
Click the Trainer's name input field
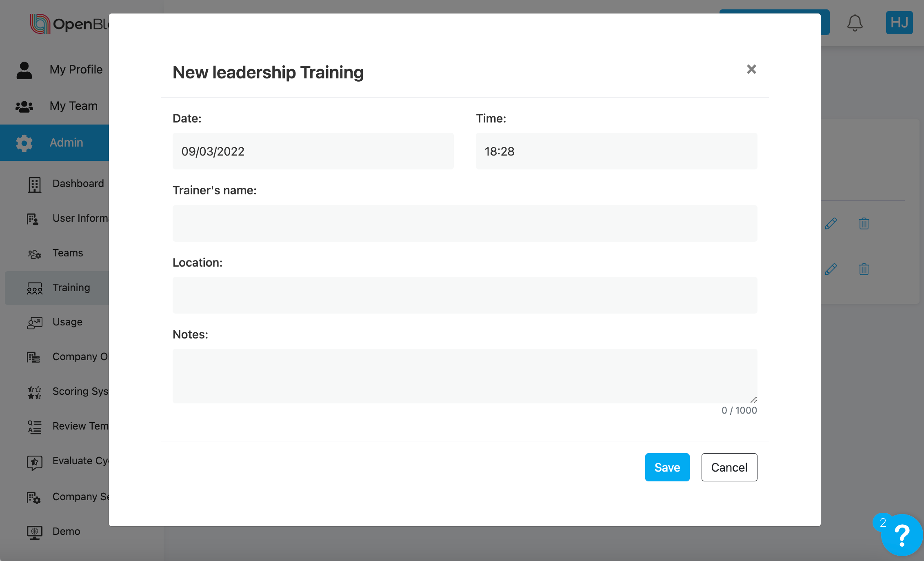click(464, 223)
